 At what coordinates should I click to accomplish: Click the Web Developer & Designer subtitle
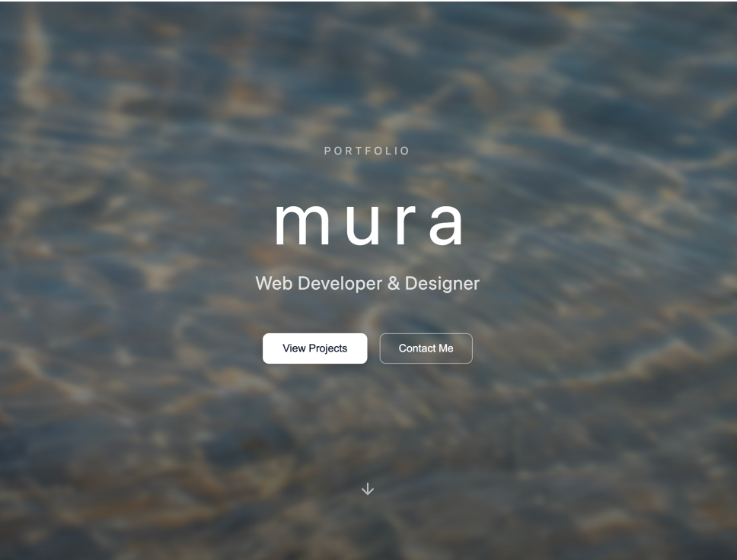coord(368,283)
